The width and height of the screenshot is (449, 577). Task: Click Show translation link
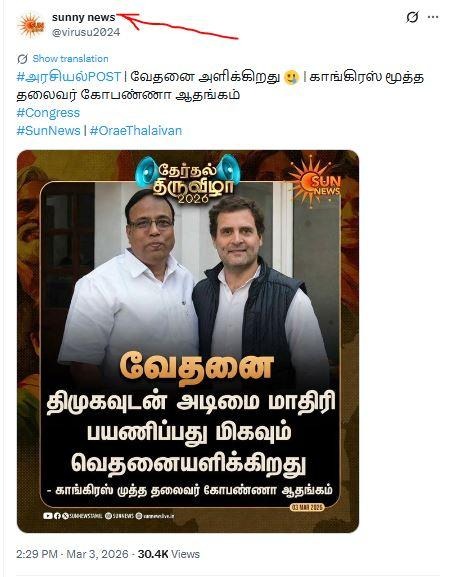70,59
